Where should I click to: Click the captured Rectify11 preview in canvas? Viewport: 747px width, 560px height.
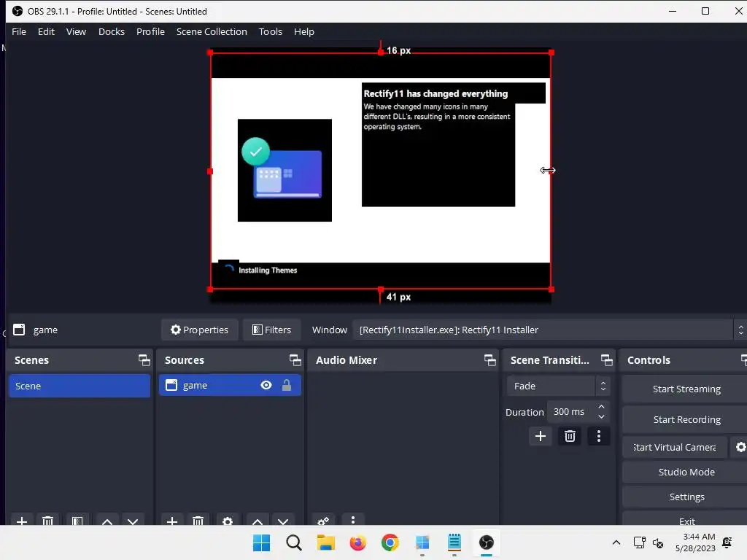(381, 171)
